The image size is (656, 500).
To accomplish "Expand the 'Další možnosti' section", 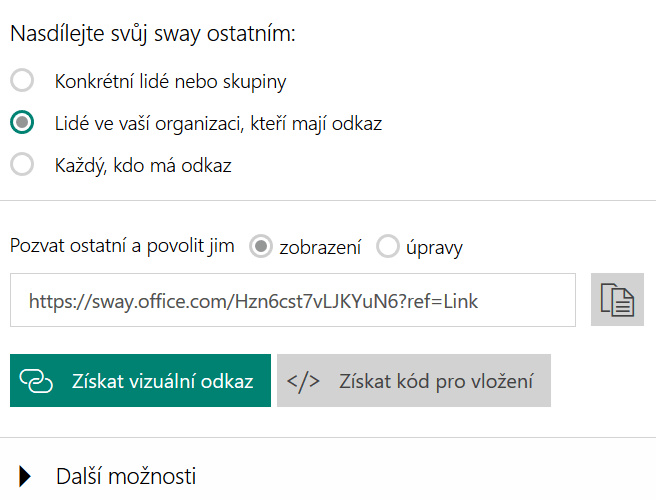I will (x=125, y=476).
